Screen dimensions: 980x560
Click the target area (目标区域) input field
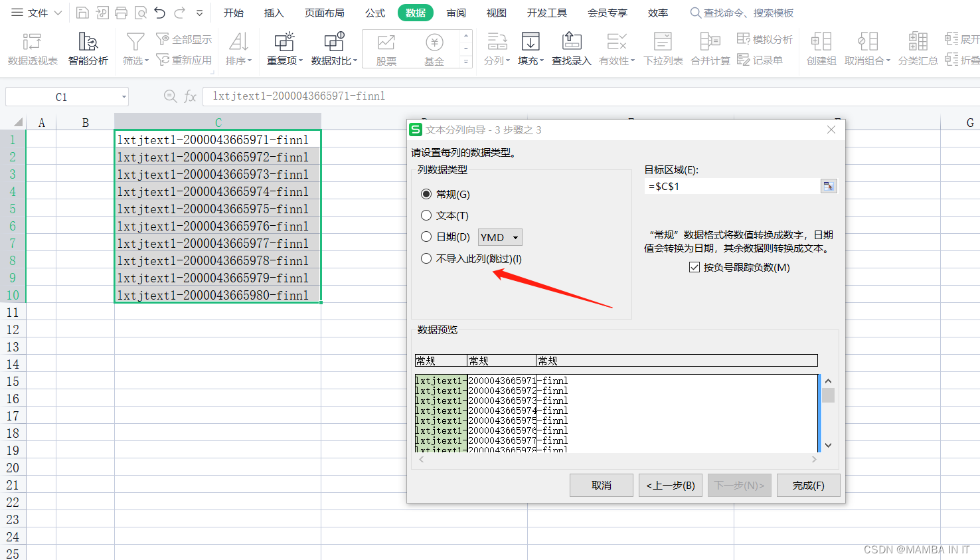pos(732,186)
